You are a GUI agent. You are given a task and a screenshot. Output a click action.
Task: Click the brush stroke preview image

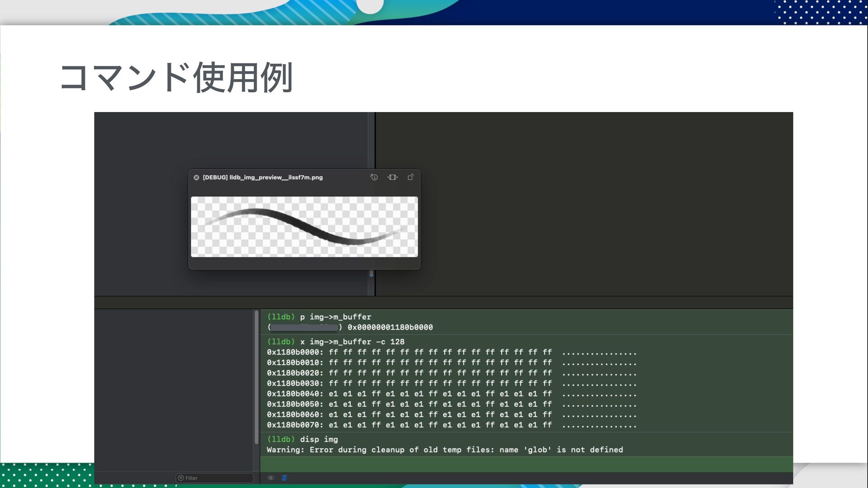304,226
